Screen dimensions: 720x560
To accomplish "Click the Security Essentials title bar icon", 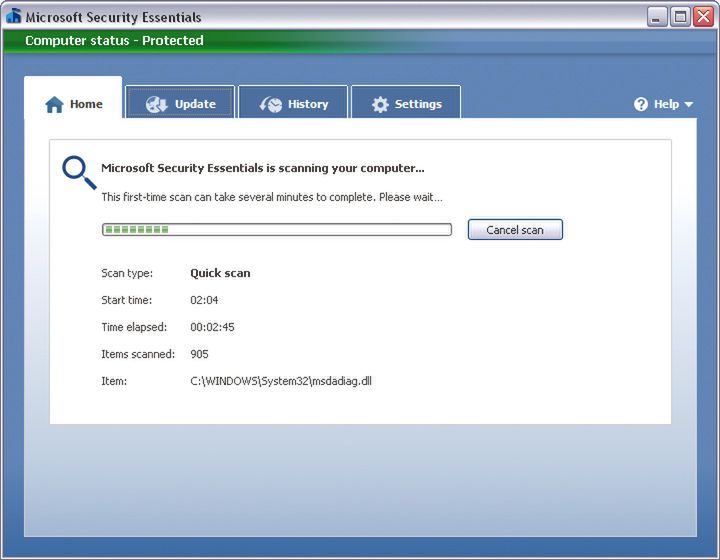I will [14, 16].
